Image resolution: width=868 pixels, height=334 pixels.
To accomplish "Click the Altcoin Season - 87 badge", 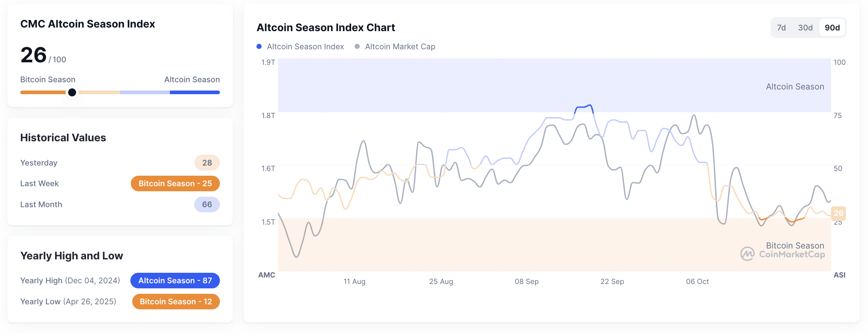I will pos(175,281).
